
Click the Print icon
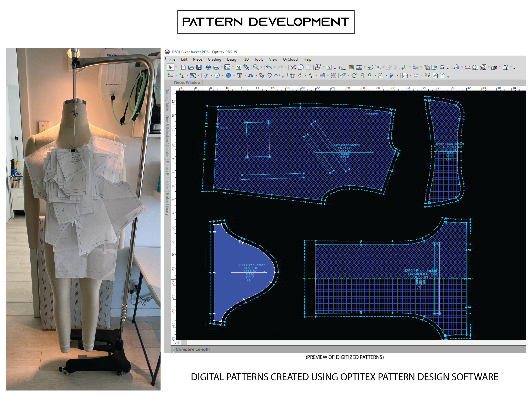(x=208, y=67)
